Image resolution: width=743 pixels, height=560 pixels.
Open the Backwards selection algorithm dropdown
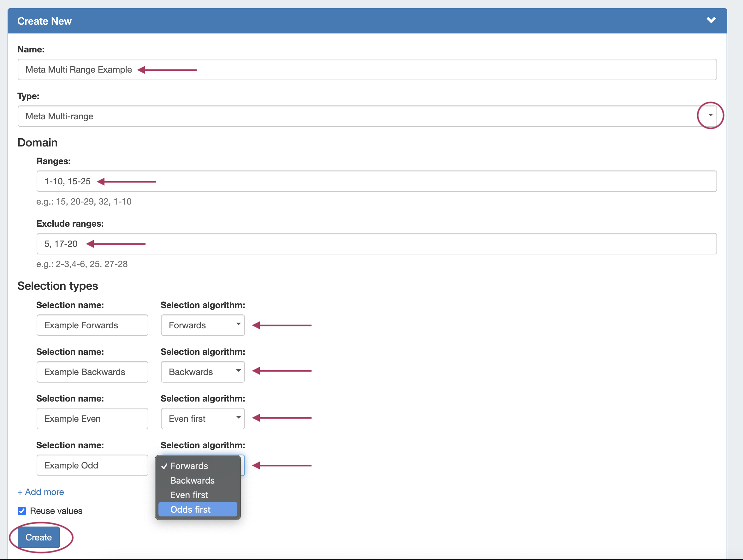[x=203, y=372]
